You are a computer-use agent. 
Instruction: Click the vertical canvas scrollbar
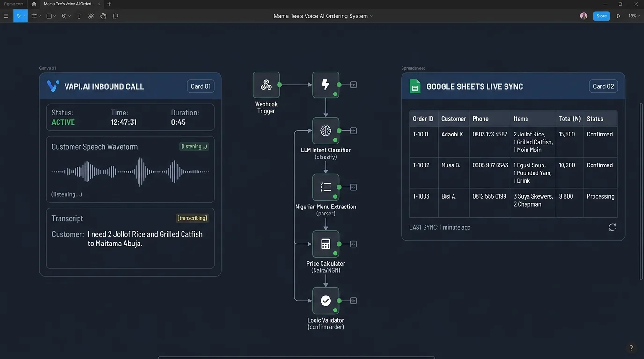point(641,192)
